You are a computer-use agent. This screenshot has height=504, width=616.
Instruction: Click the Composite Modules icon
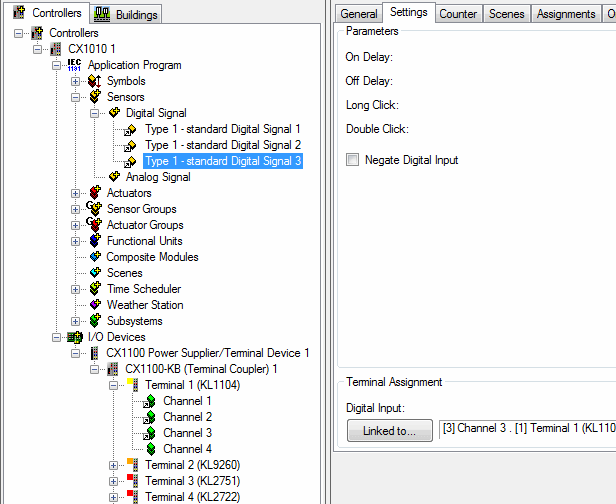pyautogui.click(x=95, y=257)
